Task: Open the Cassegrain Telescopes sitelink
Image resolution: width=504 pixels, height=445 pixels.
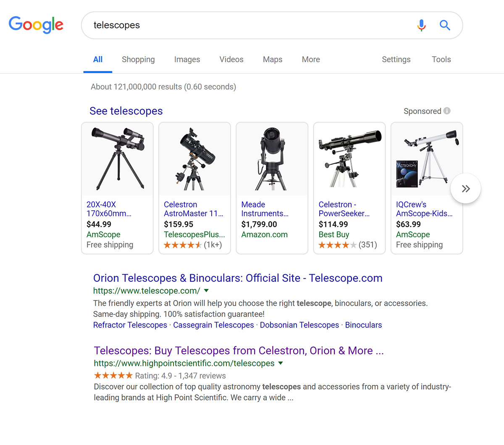Action: point(213,325)
